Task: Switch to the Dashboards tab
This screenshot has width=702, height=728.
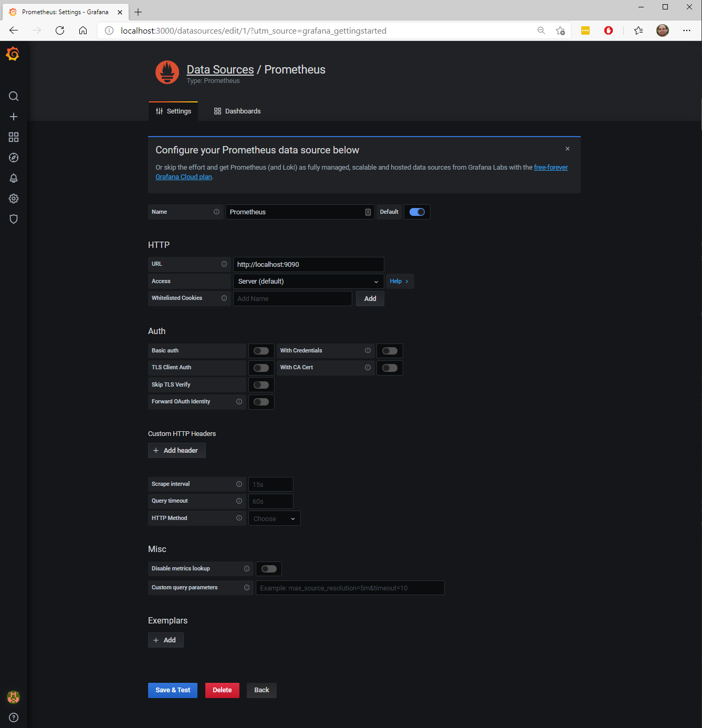Action: pyautogui.click(x=237, y=111)
